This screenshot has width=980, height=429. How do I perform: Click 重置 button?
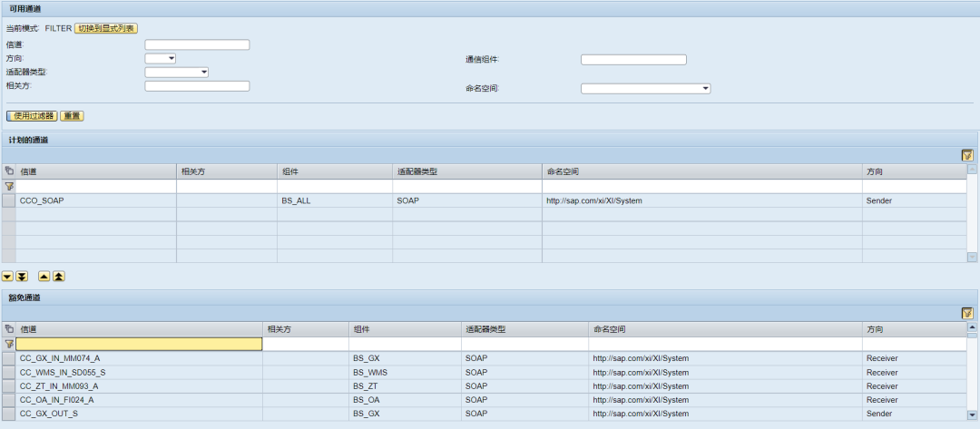(72, 116)
